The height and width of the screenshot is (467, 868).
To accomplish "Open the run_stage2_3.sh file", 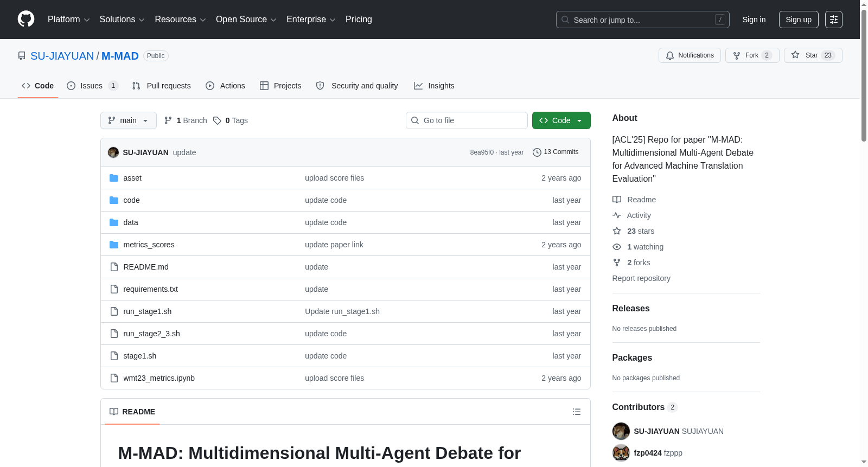I will tap(151, 334).
